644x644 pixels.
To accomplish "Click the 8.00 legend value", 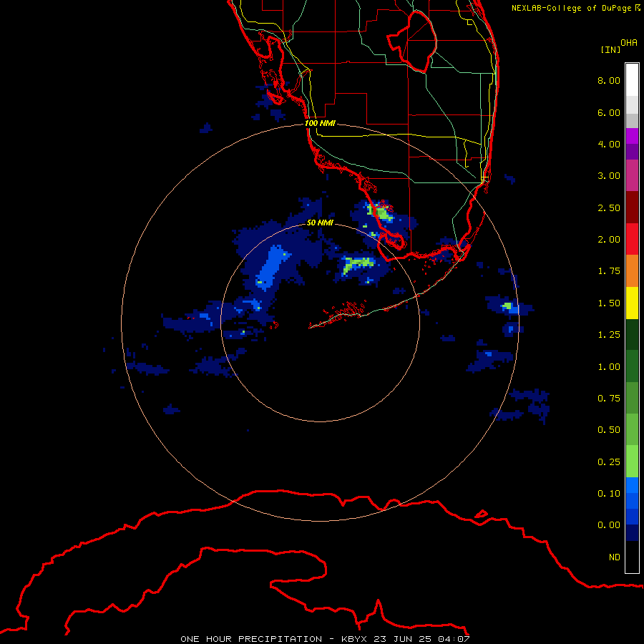I will pos(609,80).
